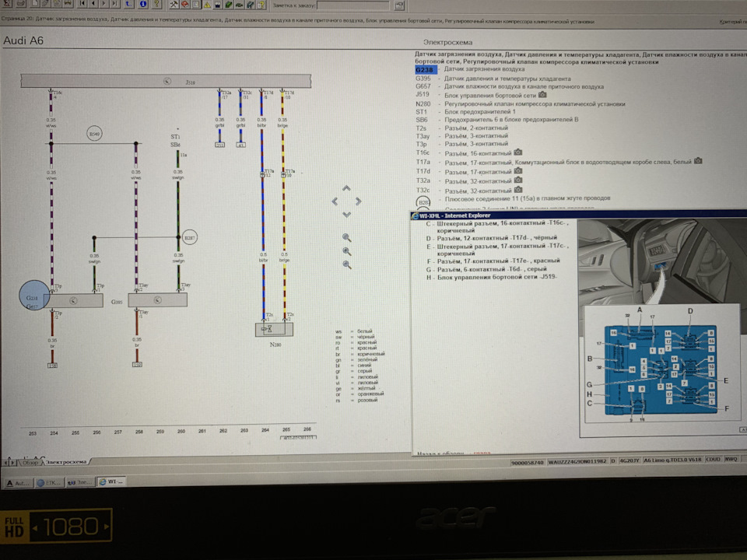This screenshot has width=747, height=560.
Task: Pan diagram up with arrow
Action: tap(346, 188)
